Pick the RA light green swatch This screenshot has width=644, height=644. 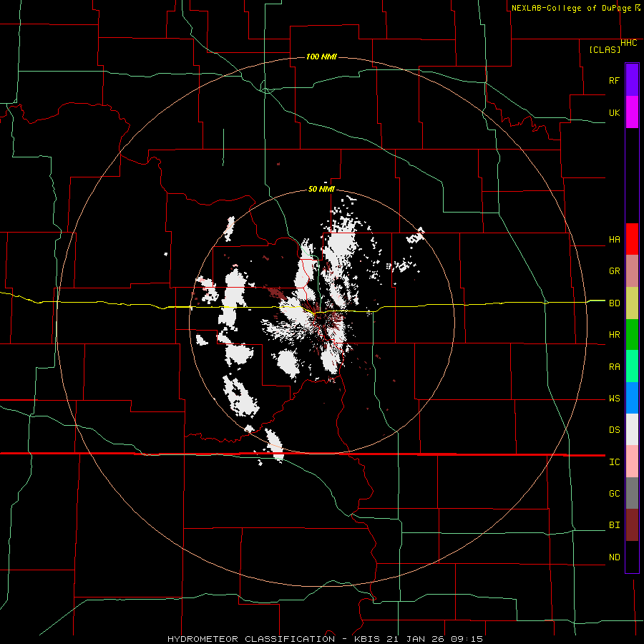632,366
